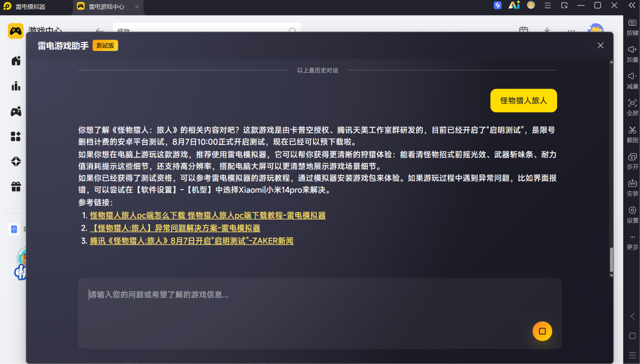Image resolution: width=640 pixels, height=364 pixels.
Task: Click scrollbar up arrow in chat
Action: pos(612,62)
